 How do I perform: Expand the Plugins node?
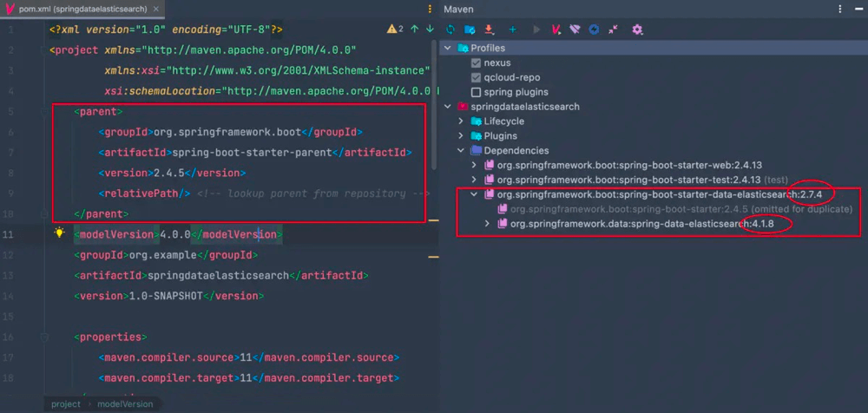(461, 135)
